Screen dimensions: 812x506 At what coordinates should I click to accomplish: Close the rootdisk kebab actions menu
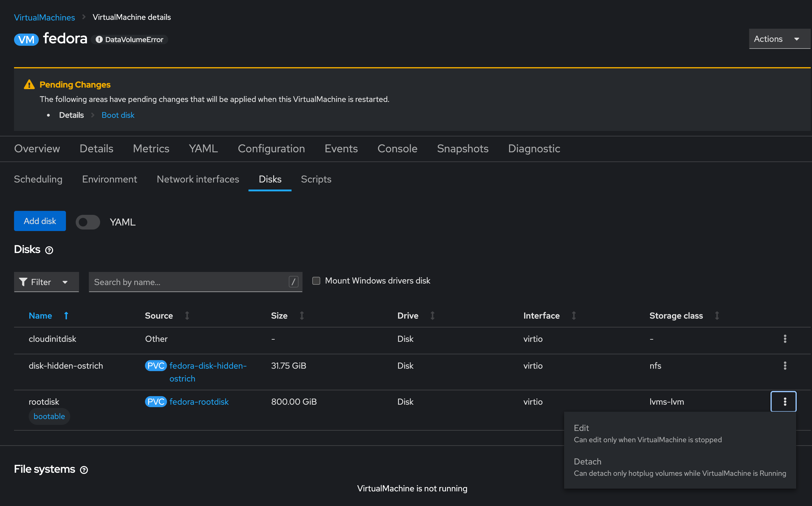point(783,401)
